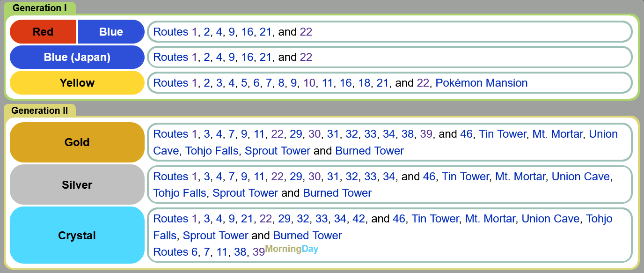Image resolution: width=644 pixels, height=273 pixels.
Task: Open Union Cave link in Silver row
Action: 581,177
